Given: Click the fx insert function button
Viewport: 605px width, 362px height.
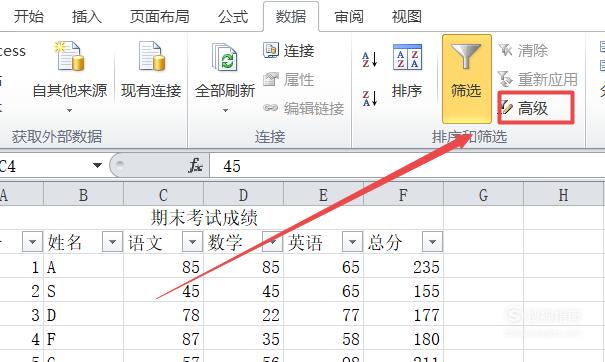Looking at the screenshot, I should [x=195, y=166].
